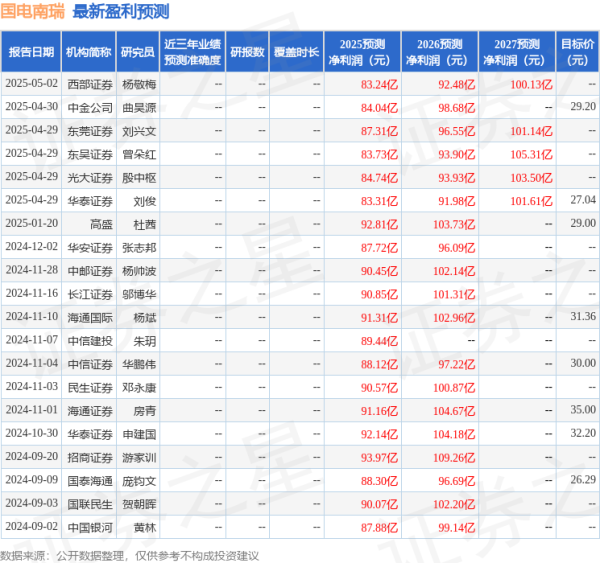Click the 2027预测净利润 column header
Screen dimensions: 600x563
517,52
